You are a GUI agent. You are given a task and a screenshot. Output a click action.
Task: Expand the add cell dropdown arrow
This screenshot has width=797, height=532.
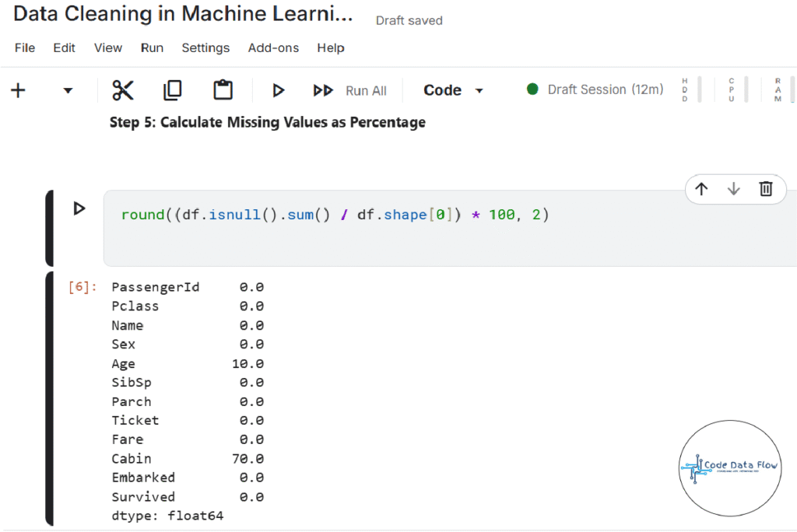click(68, 90)
